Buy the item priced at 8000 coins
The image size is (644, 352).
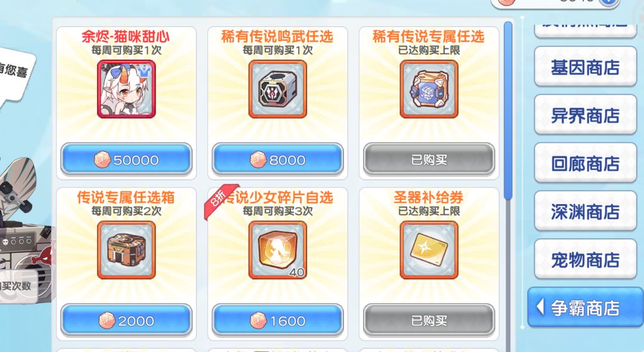click(278, 159)
